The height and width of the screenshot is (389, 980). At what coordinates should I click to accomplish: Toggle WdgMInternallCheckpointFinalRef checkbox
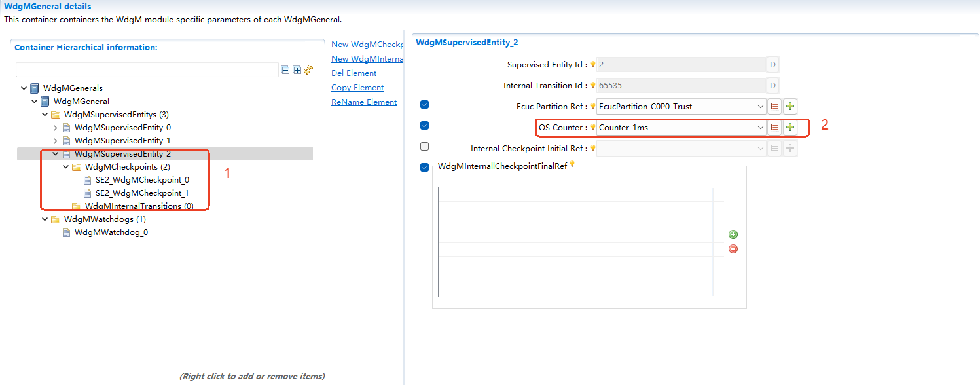[424, 168]
